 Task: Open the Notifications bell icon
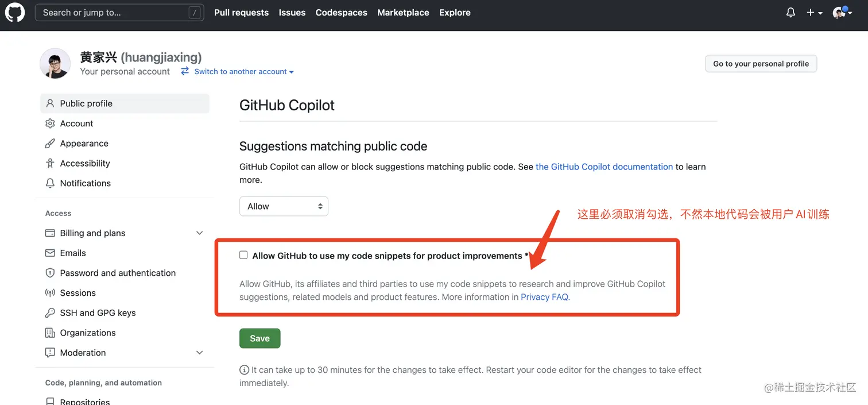click(790, 12)
